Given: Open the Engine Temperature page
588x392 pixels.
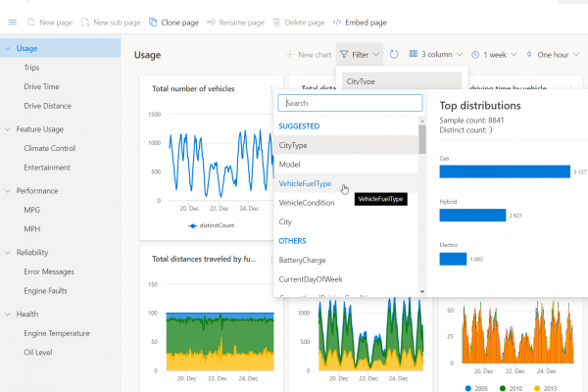Looking at the screenshot, I should 57,333.
